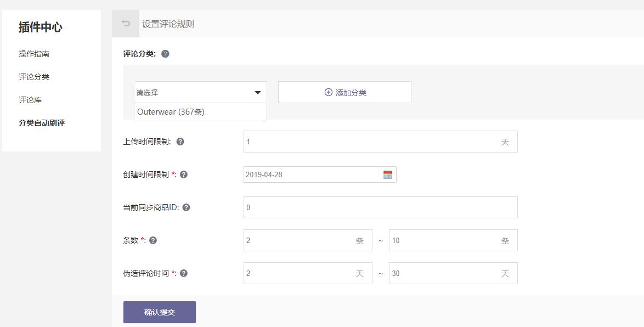Click the back arrow icon in header
Viewport: 644px width, 327px height.
pos(126,24)
